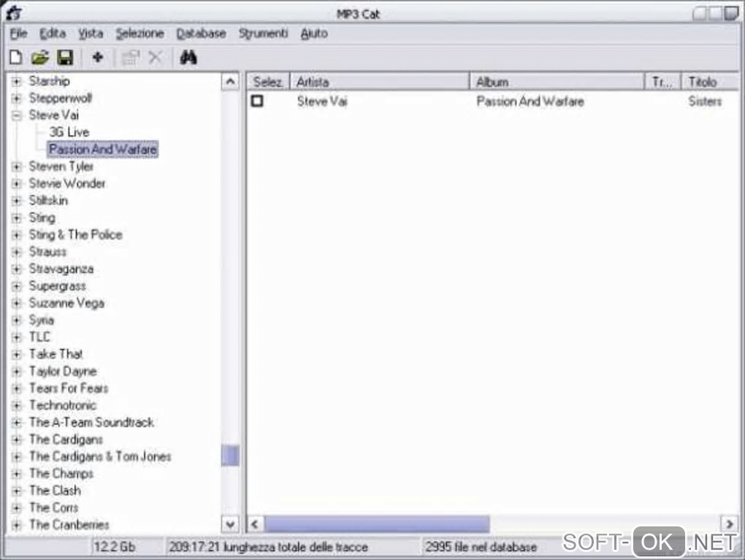Image resolution: width=745 pixels, height=560 pixels.
Task: Sort by the Artista column header
Action: [x=379, y=82]
